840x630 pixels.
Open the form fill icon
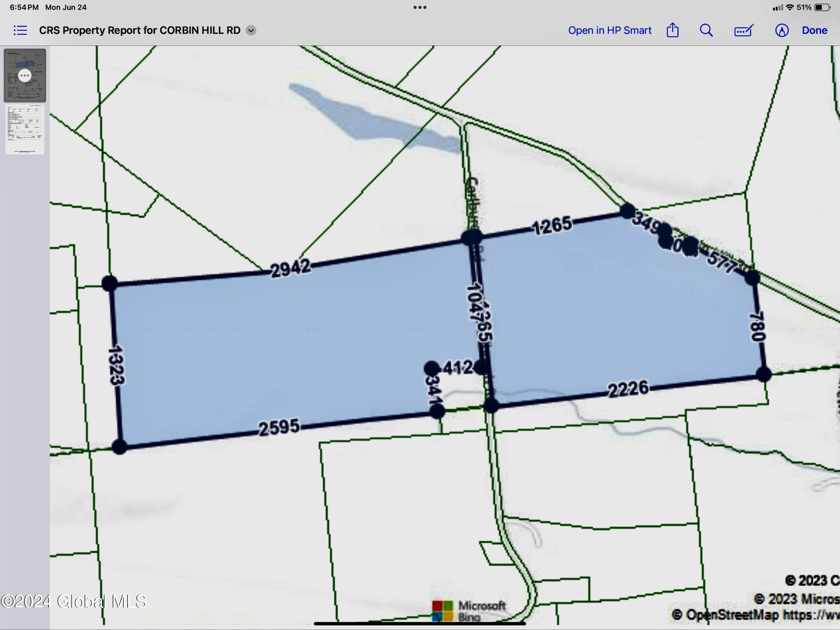coord(744,30)
